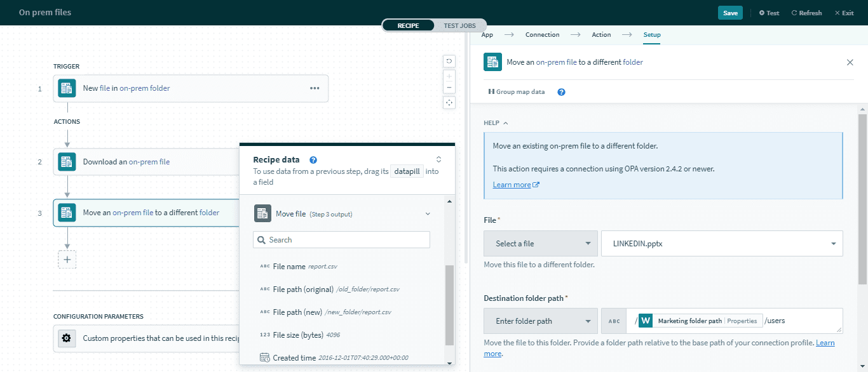Open the Recipe data help icon

tap(313, 160)
